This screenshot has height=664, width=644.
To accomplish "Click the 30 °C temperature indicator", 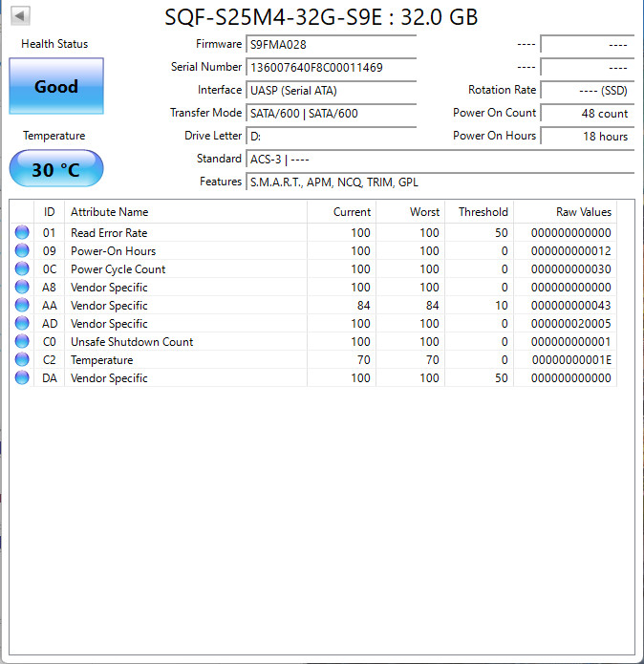I will tap(56, 169).
